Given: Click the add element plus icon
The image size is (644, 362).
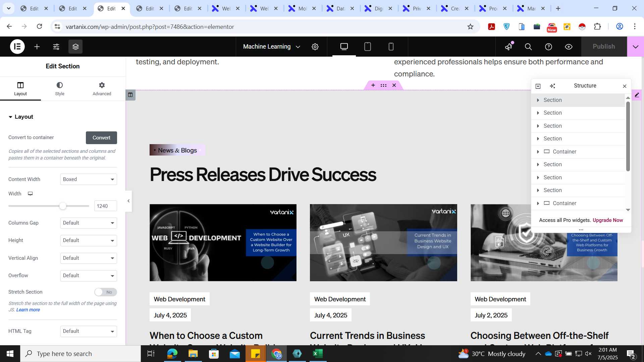Looking at the screenshot, I should coord(37,47).
